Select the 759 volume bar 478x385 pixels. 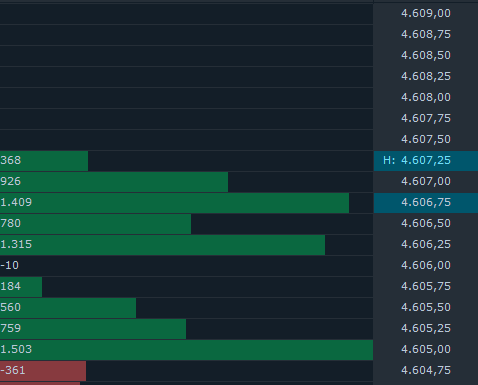pyautogui.click(x=93, y=329)
